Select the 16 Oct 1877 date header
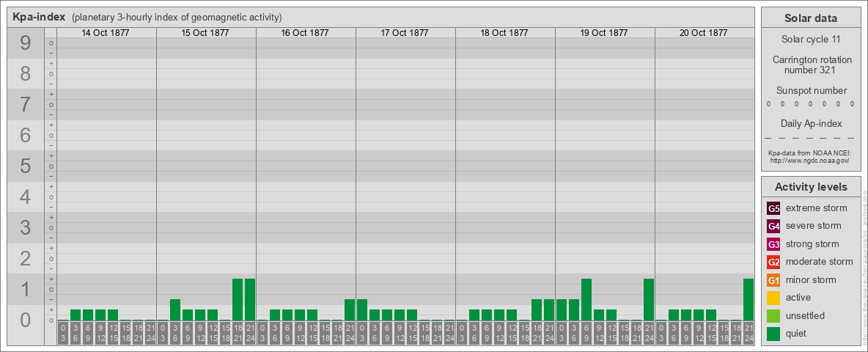This screenshot has width=868, height=352. tap(305, 33)
